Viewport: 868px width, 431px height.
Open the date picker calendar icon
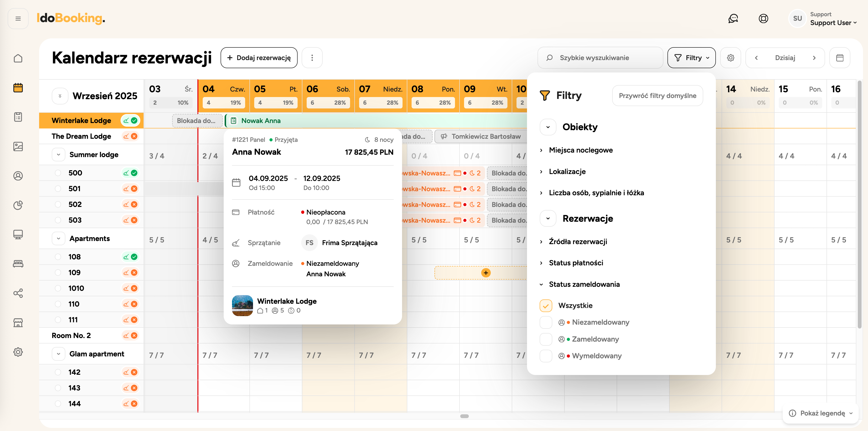click(840, 58)
